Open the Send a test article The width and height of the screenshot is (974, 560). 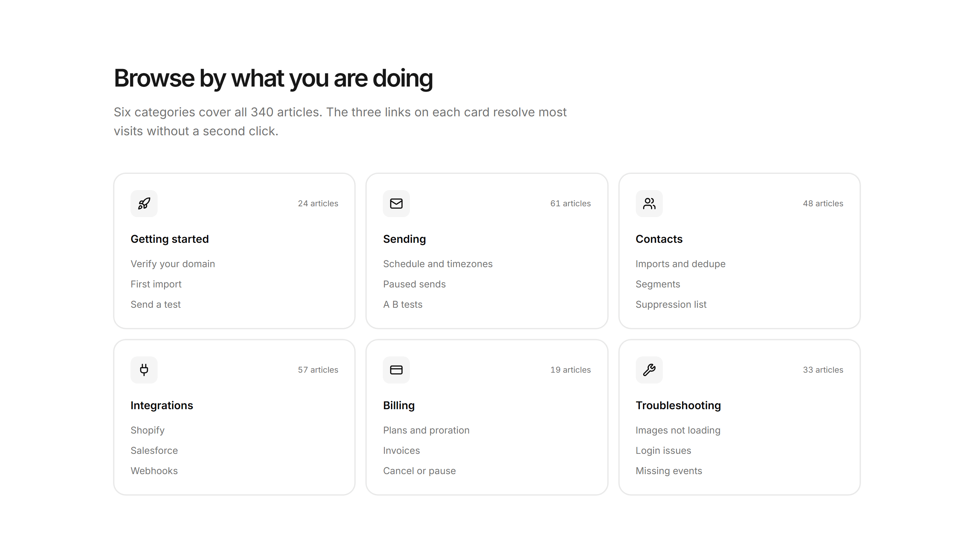(155, 304)
